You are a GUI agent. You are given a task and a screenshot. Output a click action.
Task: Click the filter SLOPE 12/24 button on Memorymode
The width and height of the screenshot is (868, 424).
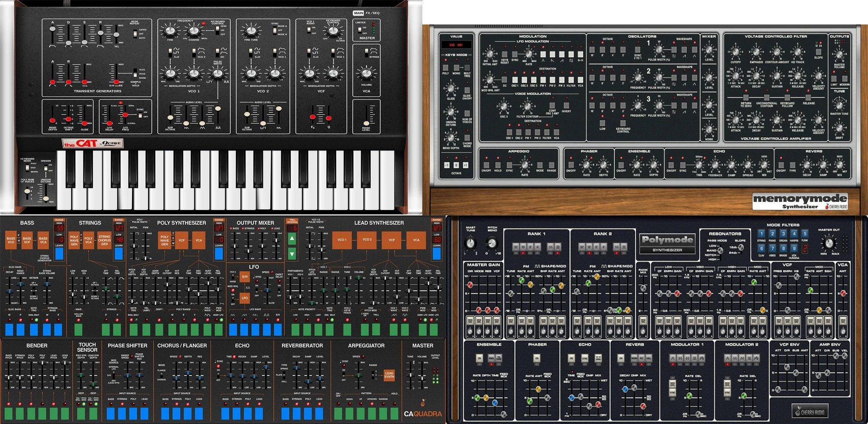click(x=818, y=52)
